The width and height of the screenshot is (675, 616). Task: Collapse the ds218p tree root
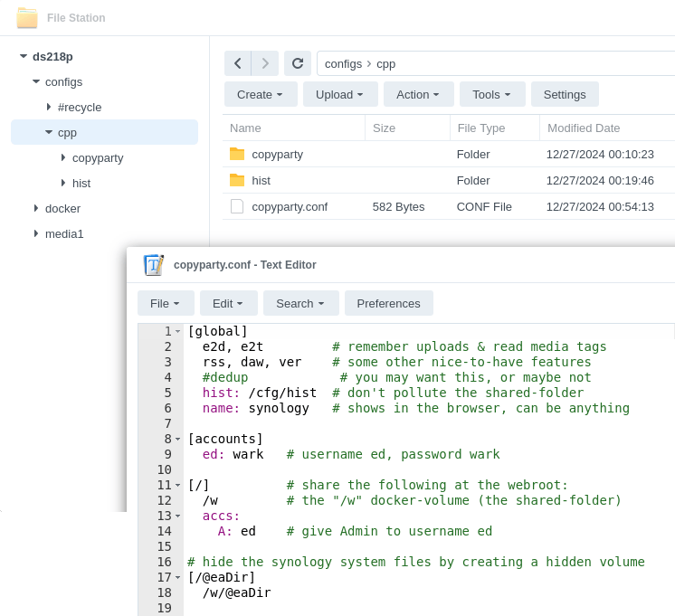24,56
